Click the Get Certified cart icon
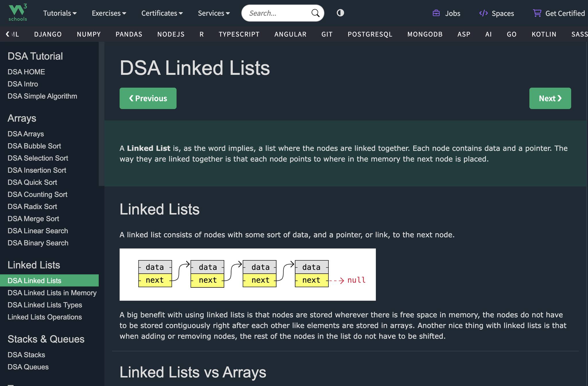 click(537, 13)
